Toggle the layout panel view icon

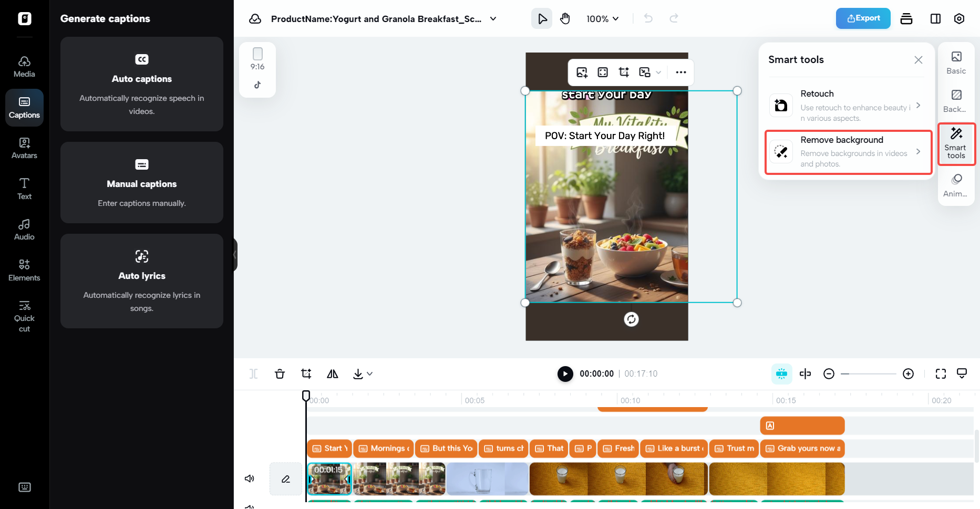point(935,19)
